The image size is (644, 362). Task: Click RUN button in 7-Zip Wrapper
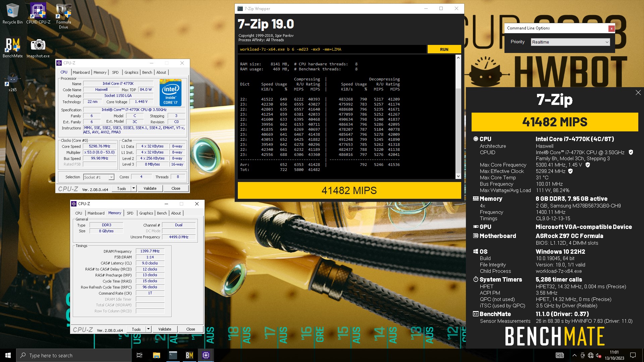click(x=444, y=49)
